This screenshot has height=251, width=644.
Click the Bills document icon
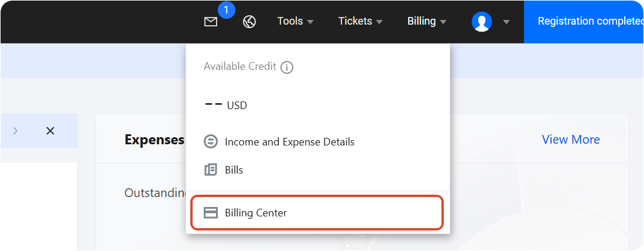[x=210, y=169]
